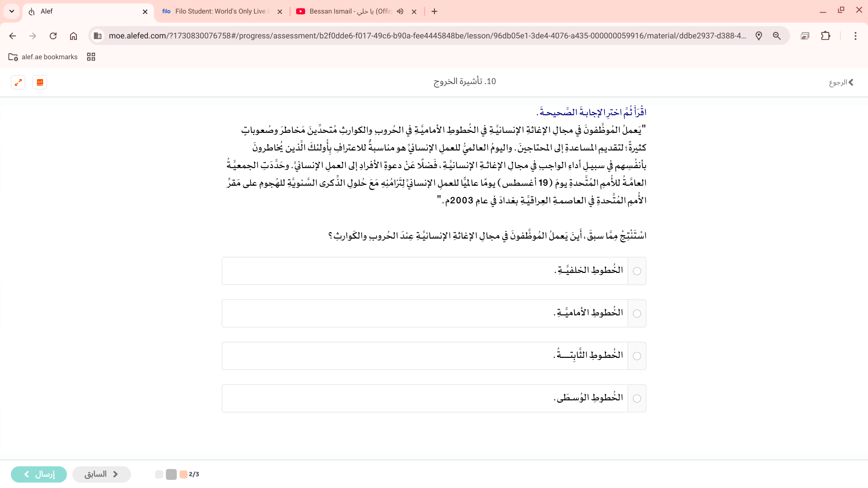This screenshot has height=488, width=868.
Task: Go back with the السابق button
Action: (x=101, y=474)
